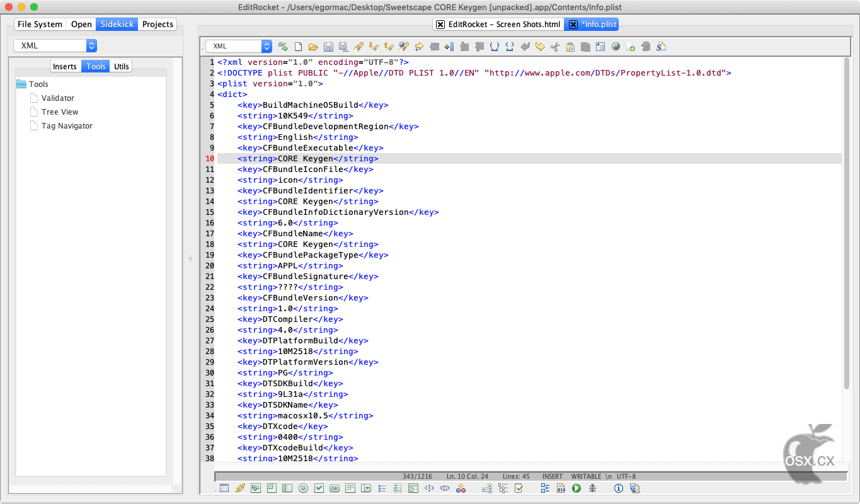Click the UTF-8 encoding status entry
Viewport: 860px width, 504px height.
pyautogui.click(x=626, y=477)
